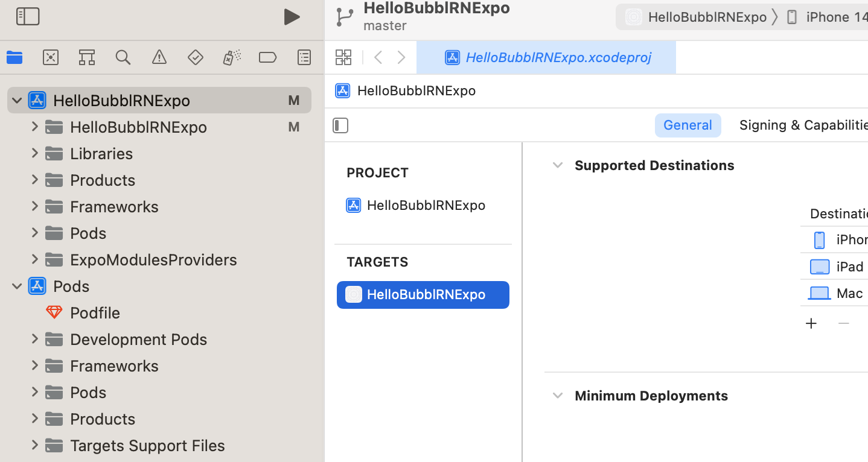Expand the Targets Support Files folder
This screenshot has width=868, height=462.
click(34, 445)
